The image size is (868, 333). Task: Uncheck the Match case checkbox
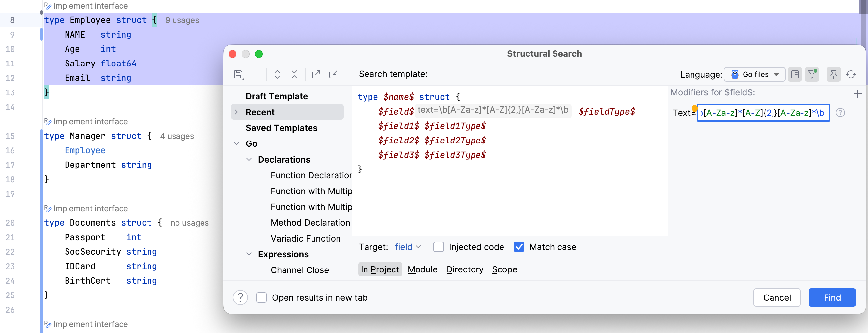click(519, 247)
